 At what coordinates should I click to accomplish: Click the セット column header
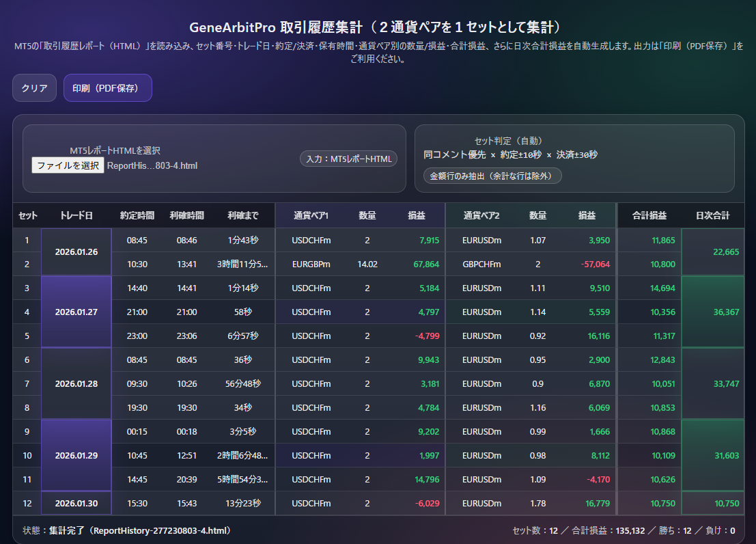click(x=27, y=215)
